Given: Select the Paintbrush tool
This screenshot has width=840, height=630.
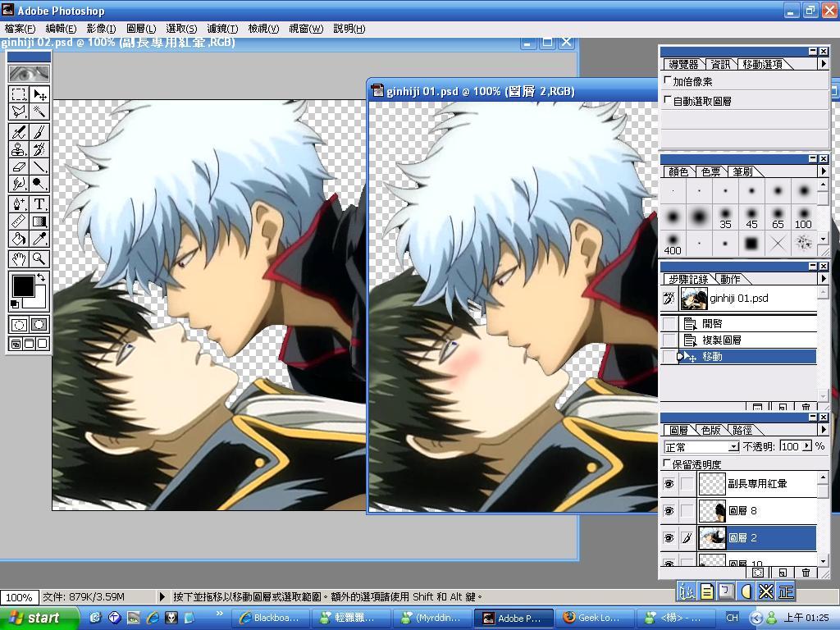Looking at the screenshot, I should click(x=39, y=132).
